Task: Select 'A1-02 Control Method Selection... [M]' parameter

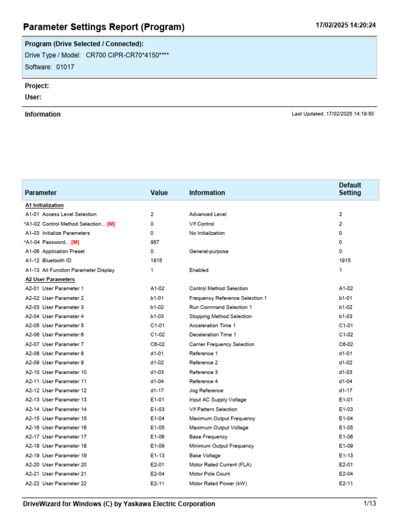Action: click(70, 224)
